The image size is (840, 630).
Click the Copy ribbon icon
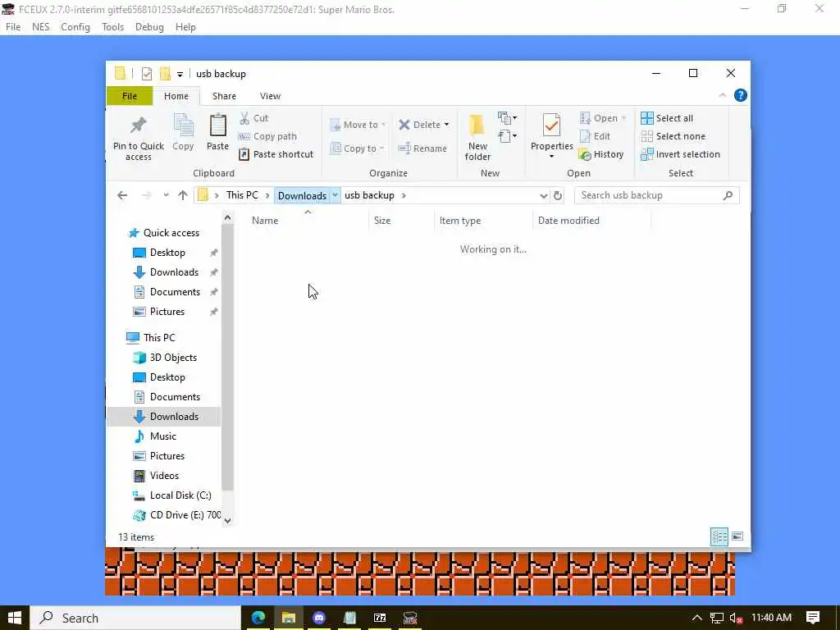tap(183, 132)
